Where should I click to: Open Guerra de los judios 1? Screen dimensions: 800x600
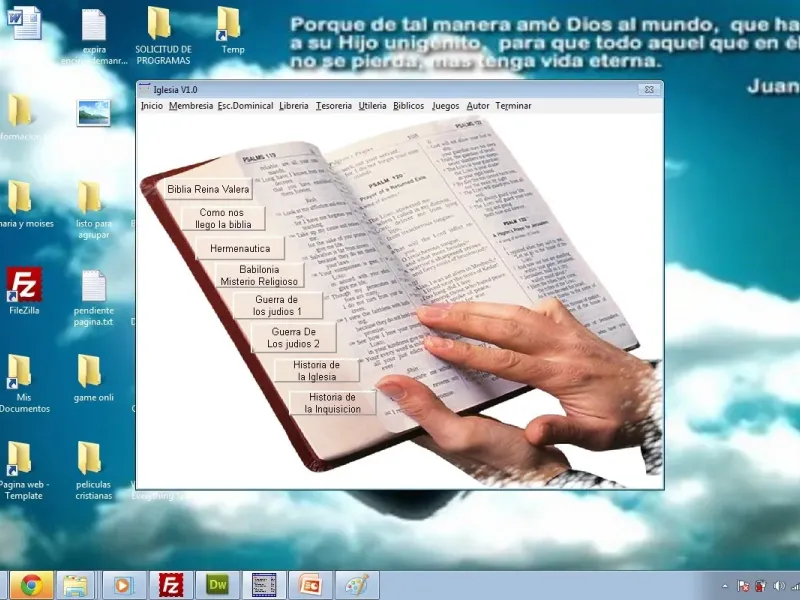[277, 305]
